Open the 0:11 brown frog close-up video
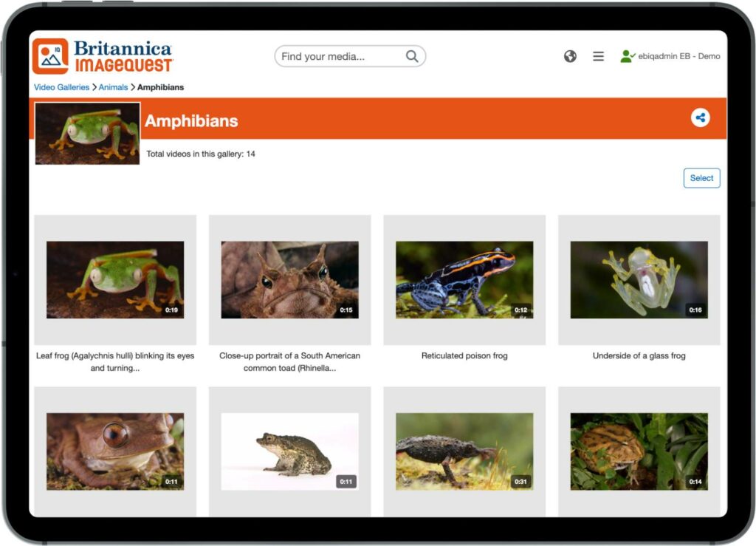756x546 pixels. (x=115, y=451)
